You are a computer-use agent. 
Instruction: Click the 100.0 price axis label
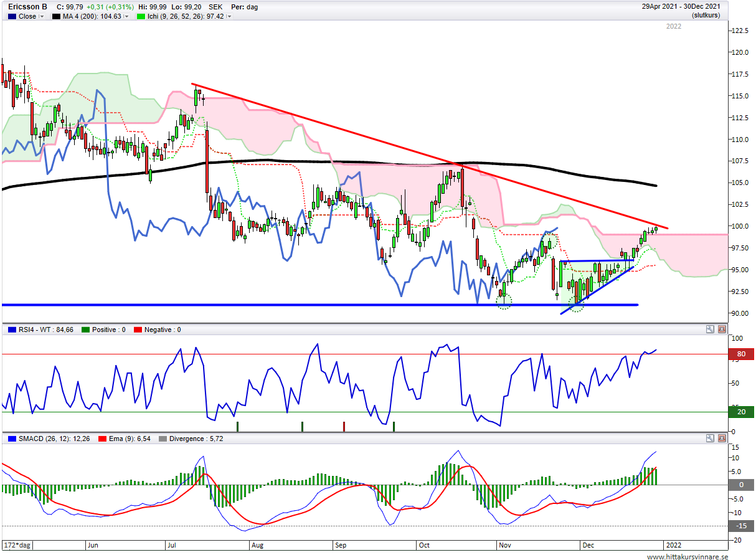[x=740, y=226]
